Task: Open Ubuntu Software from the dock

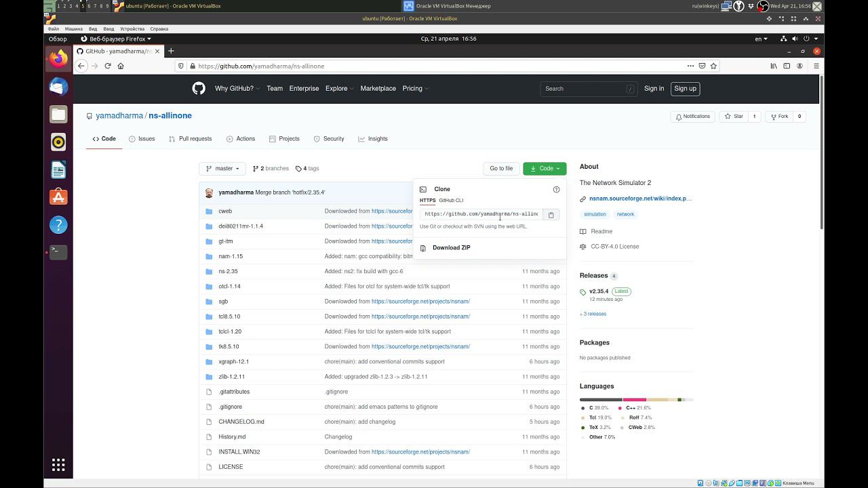Action: pos(58,197)
